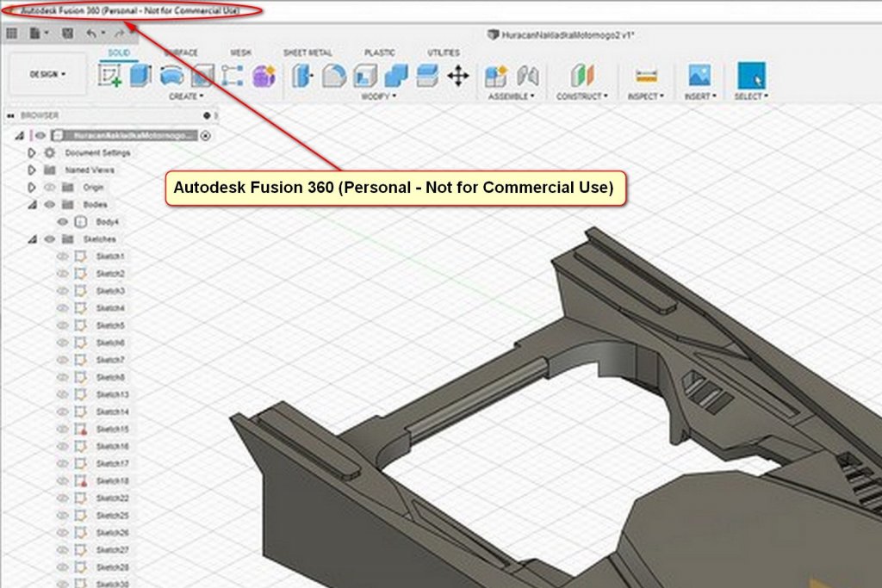Expand the Document Settings node
882x588 pixels.
click(x=32, y=153)
